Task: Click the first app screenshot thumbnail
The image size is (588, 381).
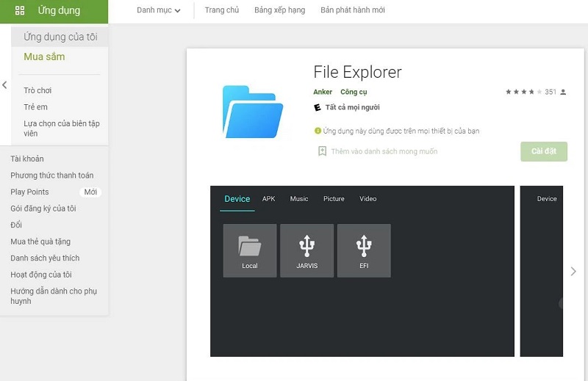Action: 362,271
